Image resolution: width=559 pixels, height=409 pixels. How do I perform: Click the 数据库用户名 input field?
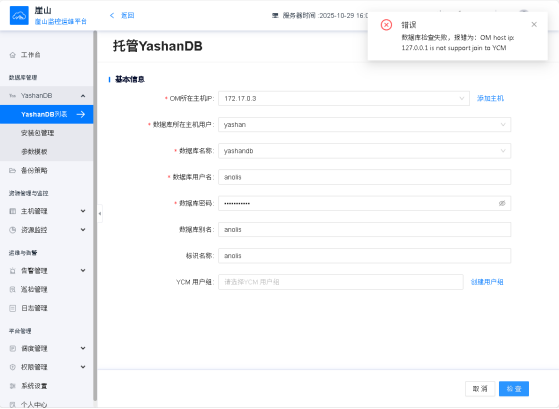pyautogui.click(x=364, y=177)
